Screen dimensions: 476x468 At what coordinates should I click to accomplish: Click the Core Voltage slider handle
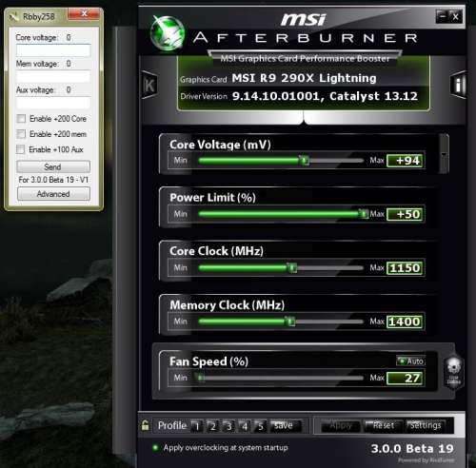coord(305,160)
